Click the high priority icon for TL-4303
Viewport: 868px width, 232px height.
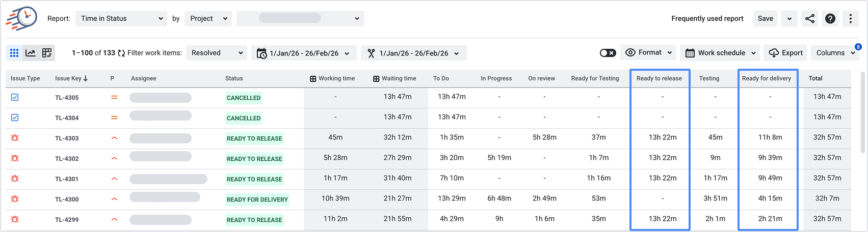[114, 138]
